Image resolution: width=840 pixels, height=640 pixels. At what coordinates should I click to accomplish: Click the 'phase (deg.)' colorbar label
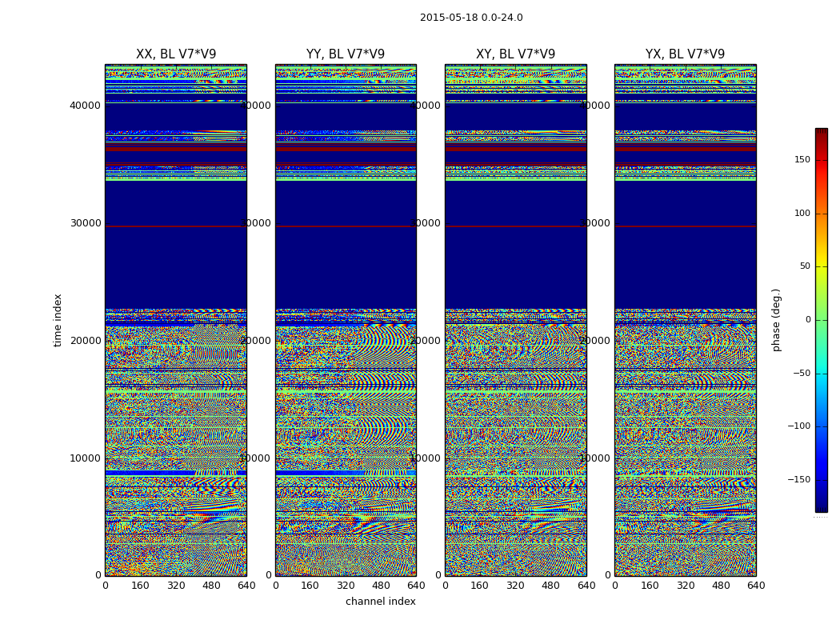point(776,320)
